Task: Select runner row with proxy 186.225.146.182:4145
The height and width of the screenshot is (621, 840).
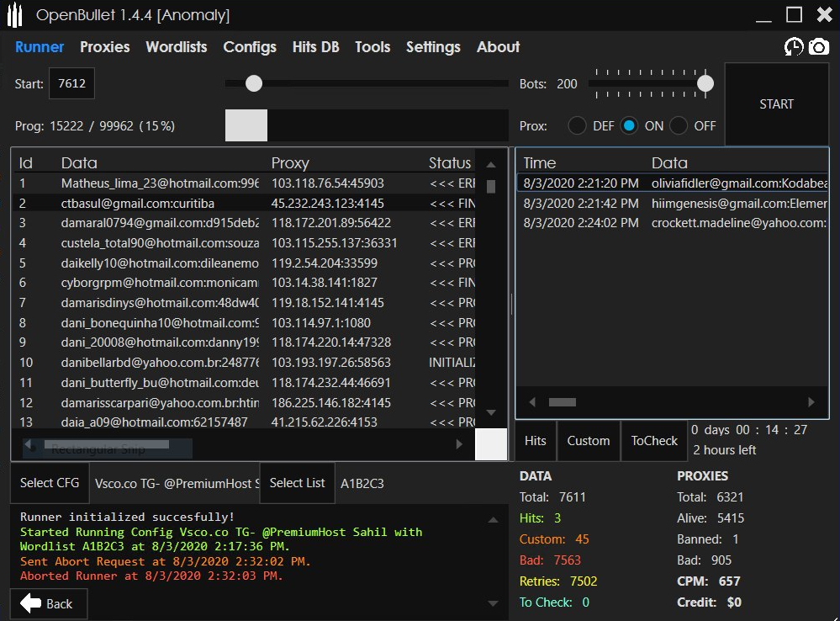Action: coord(244,403)
